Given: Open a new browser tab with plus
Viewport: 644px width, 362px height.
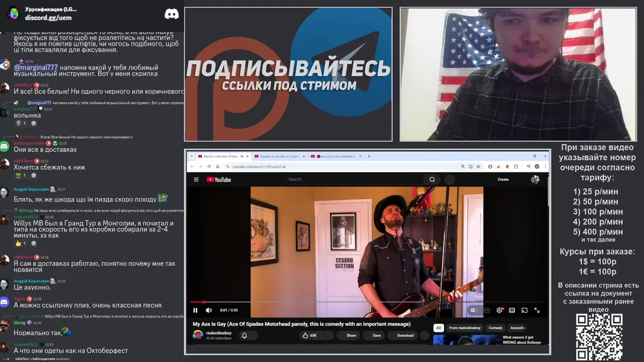Looking at the screenshot, I should (369, 156).
